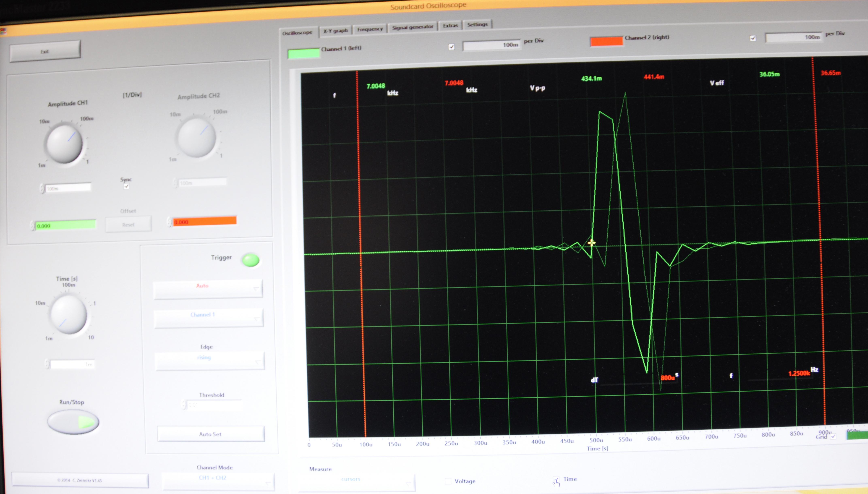Click the Auto Set button
This screenshot has width=868, height=494.
click(x=211, y=434)
